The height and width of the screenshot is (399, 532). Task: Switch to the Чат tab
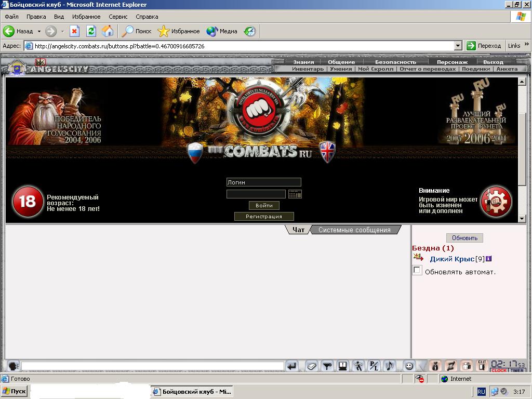[299, 230]
